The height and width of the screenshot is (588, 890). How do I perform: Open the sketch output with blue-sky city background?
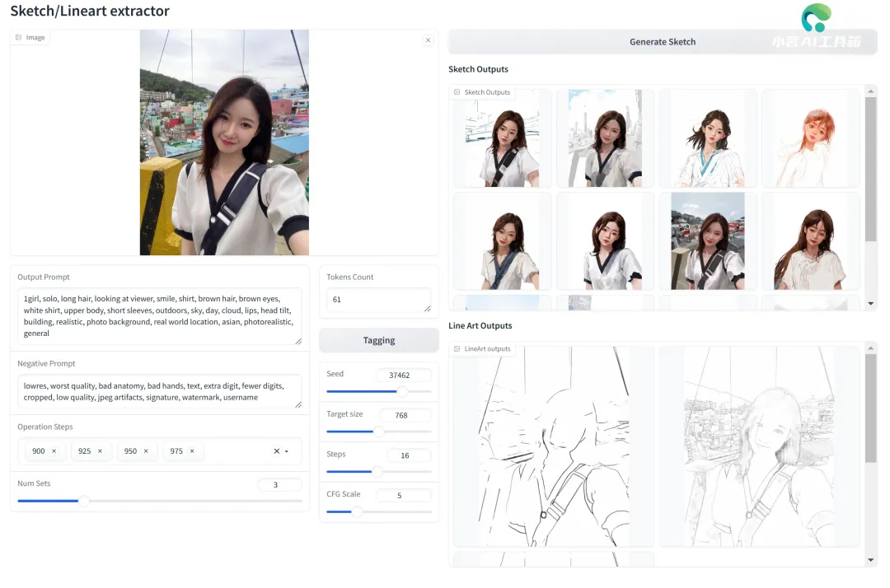[605, 138]
